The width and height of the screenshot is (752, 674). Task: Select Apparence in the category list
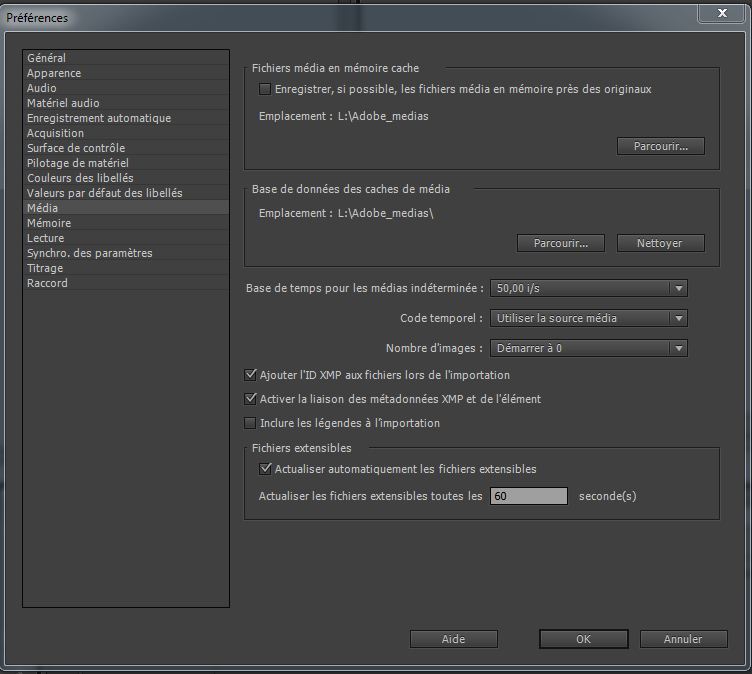pos(125,73)
